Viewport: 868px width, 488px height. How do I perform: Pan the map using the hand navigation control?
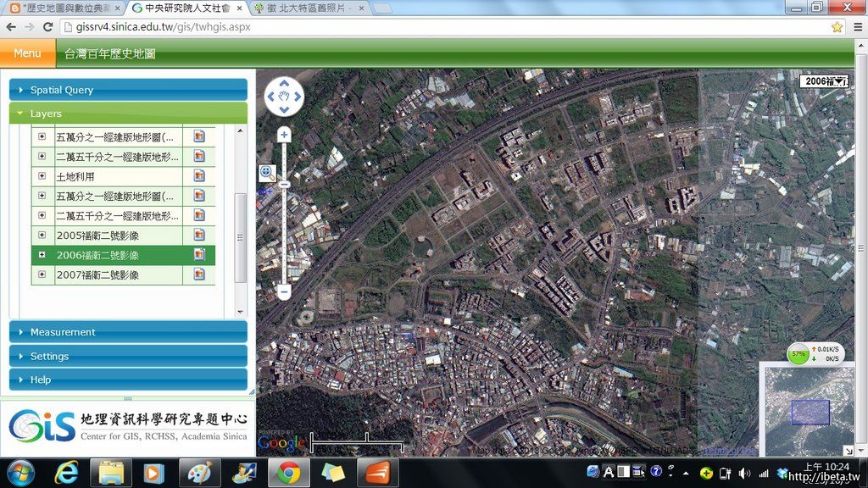pyautogui.click(x=284, y=97)
